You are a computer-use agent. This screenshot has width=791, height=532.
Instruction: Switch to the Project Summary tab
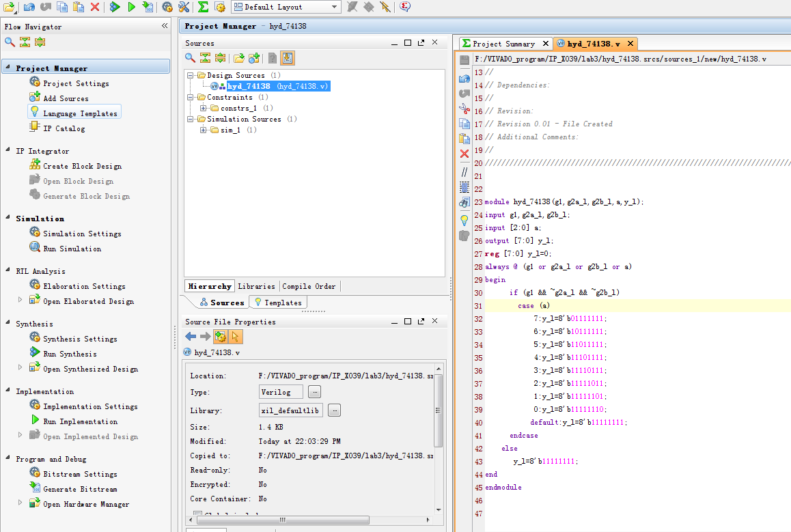point(503,43)
